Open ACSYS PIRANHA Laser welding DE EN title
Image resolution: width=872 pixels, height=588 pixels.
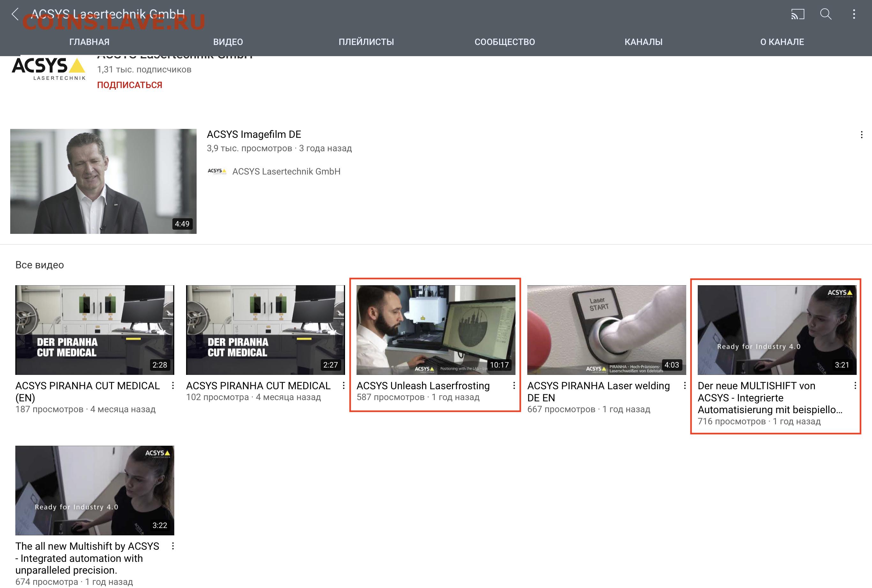click(598, 391)
